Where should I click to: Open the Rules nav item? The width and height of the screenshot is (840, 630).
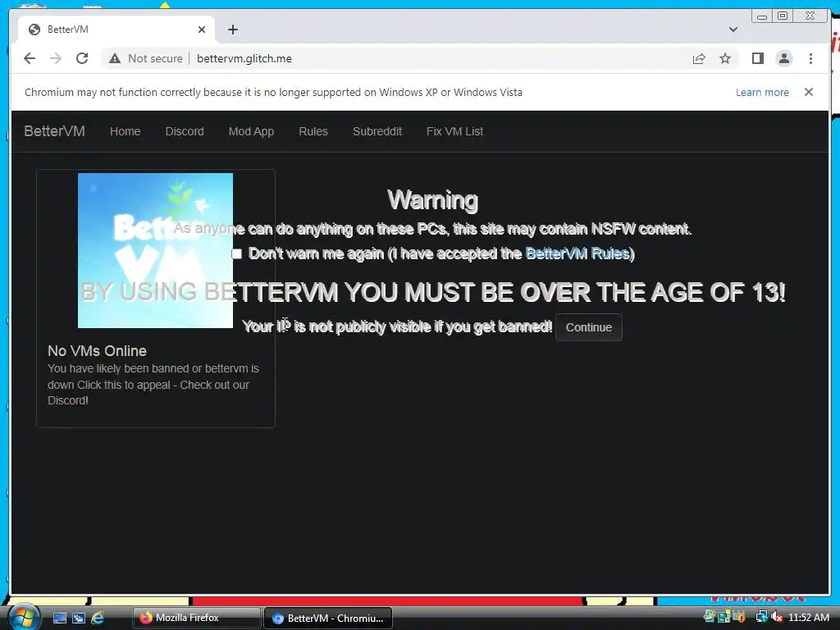pyautogui.click(x=313, y=131)
